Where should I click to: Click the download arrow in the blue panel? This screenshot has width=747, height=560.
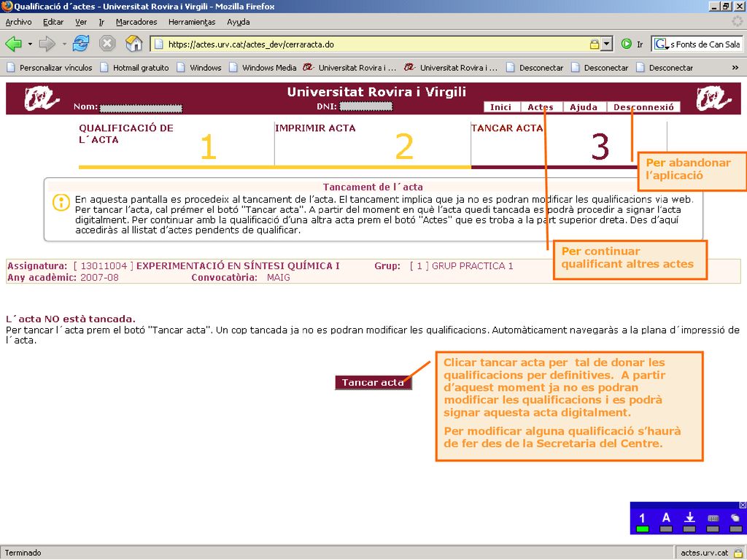pyautogui.click(x=689, y=522)
